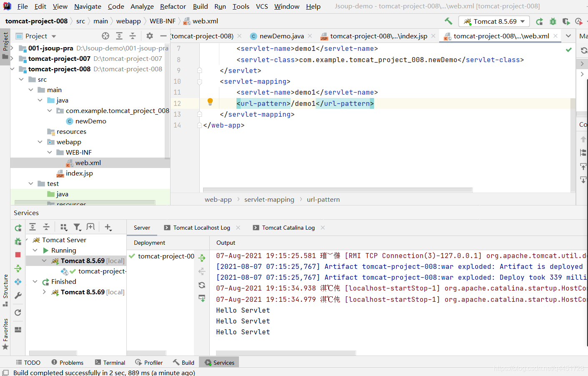Click the Select Opened File target icon

[106, 36]
